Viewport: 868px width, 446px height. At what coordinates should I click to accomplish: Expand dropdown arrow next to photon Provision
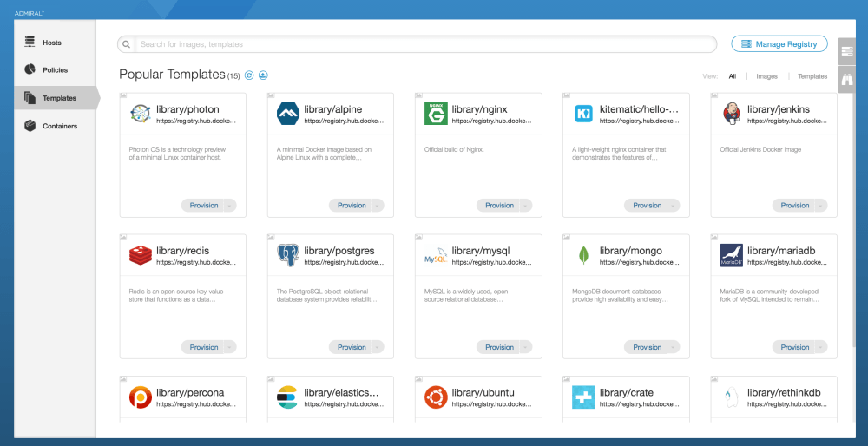(230, 206)
